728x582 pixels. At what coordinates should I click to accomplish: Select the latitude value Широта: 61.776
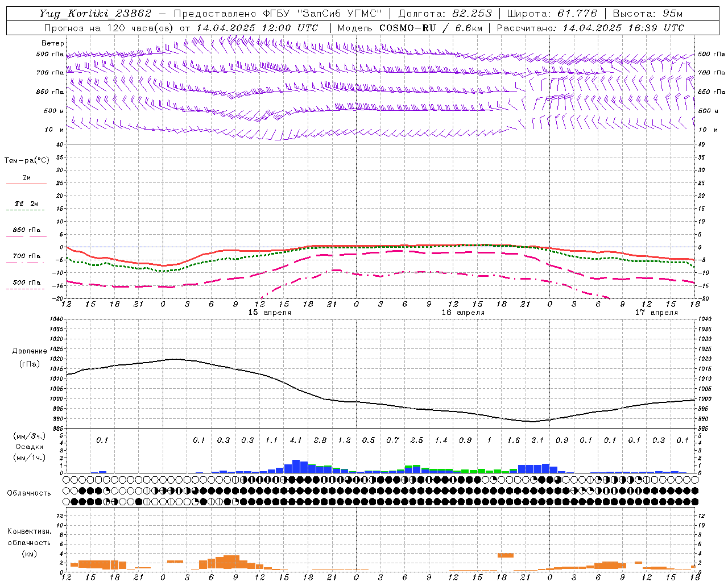(552, 14)
